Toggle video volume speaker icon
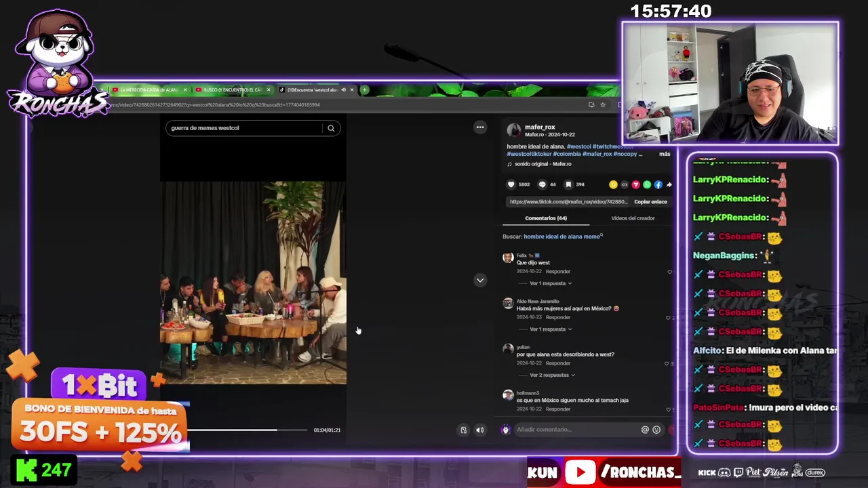 point(480,430)
